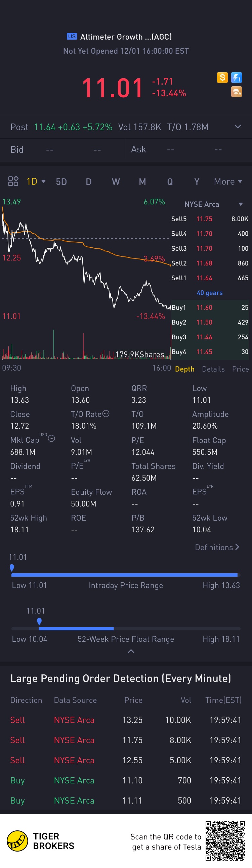The height and width of the screenshot is (868, 252).
Task: Tap the Buy 11.11 pending order row
Action: (x=126, y=801)
